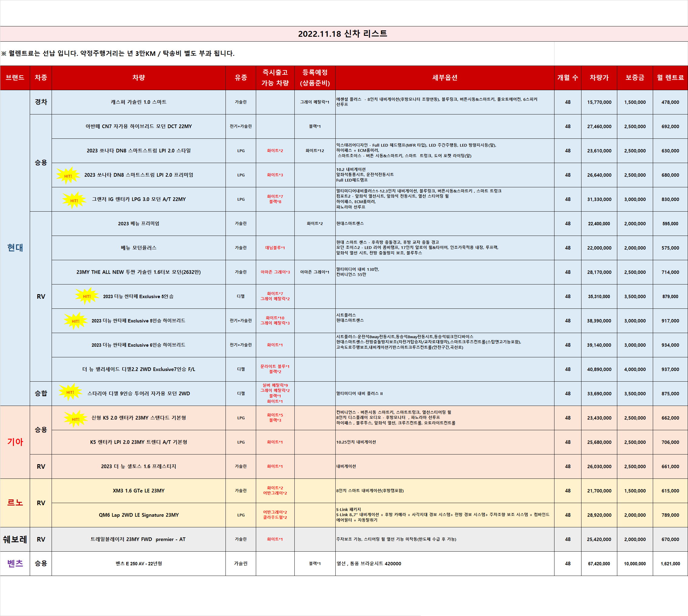The image size is (688, 616).
Task: Click the '개월 수' column header
Action: 568,78
